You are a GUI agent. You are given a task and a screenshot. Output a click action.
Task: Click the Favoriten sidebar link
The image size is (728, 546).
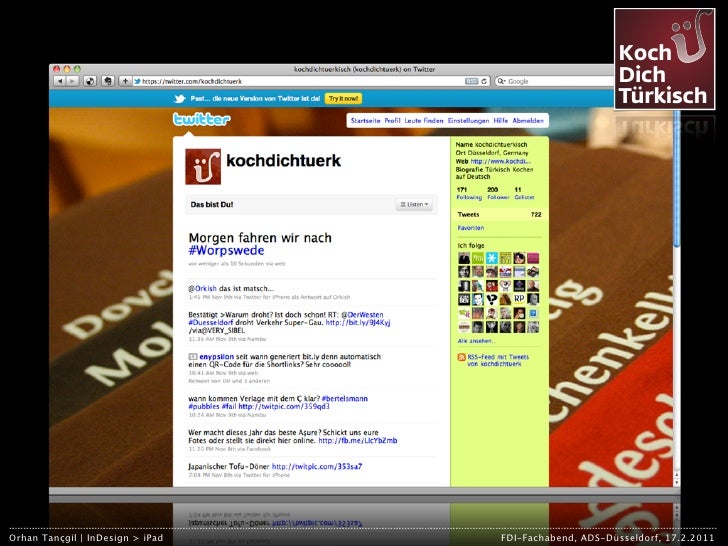[x=471, y=228]
